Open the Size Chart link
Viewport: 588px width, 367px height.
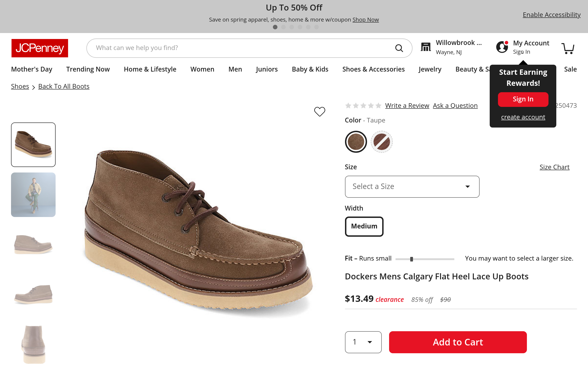click(554, 167)
